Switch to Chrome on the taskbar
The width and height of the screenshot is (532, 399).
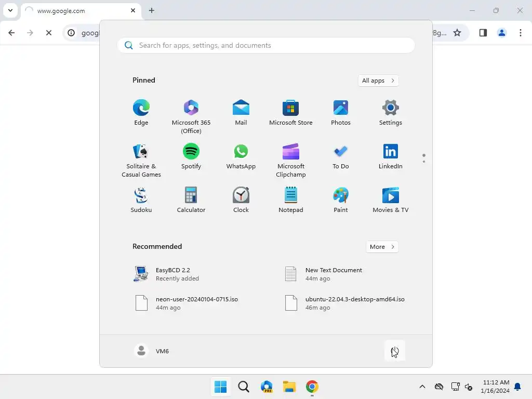pyautogui.click(x=312, y=387)
